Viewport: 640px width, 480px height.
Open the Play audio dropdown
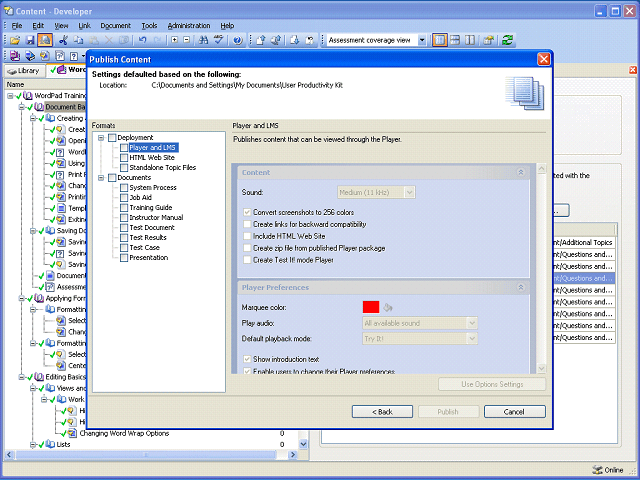pos(472,323)
